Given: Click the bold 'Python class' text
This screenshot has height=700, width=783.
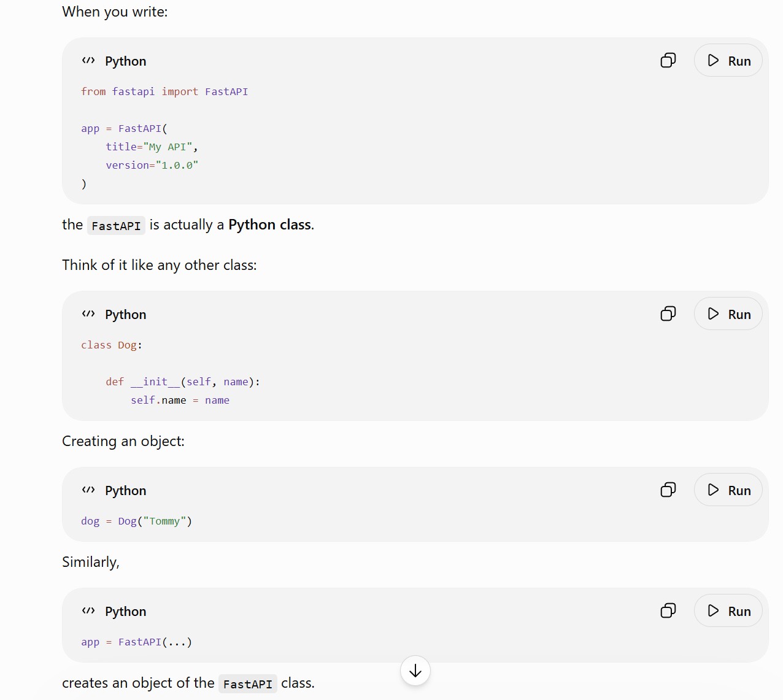Looking at the screenshot, I should point(270,225).
